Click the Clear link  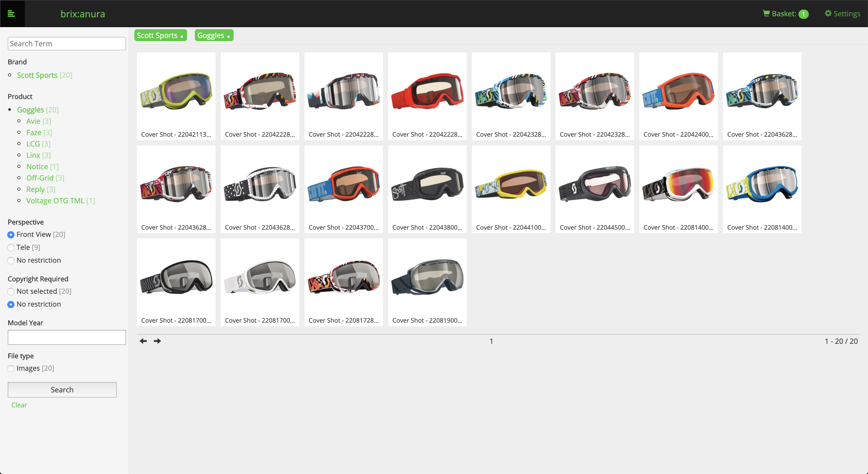click(19, 405)
